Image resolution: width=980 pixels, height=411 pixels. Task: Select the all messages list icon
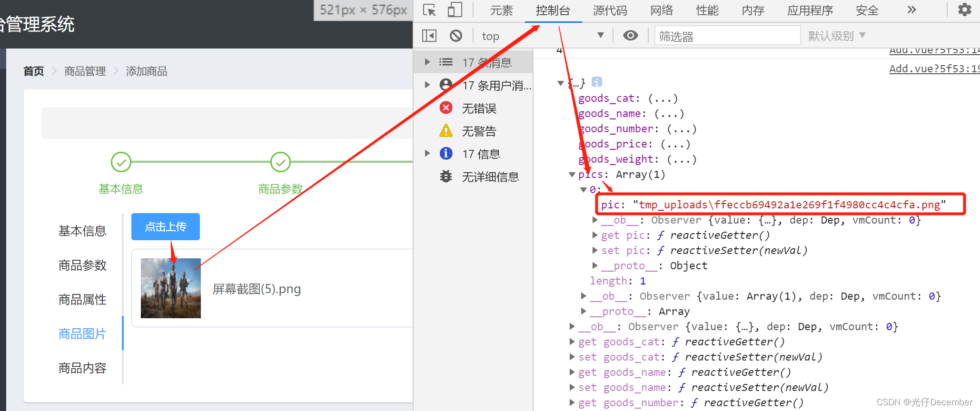446,62
